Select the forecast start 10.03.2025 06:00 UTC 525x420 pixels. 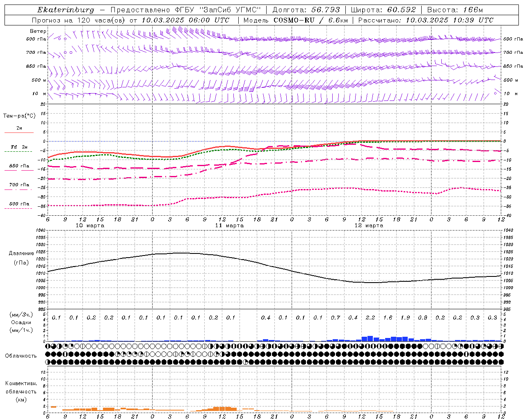pos(185,20)
